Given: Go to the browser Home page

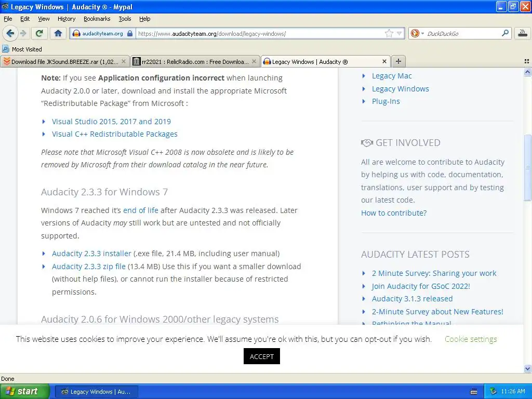Looking at the screenshot, I should 58,33.
